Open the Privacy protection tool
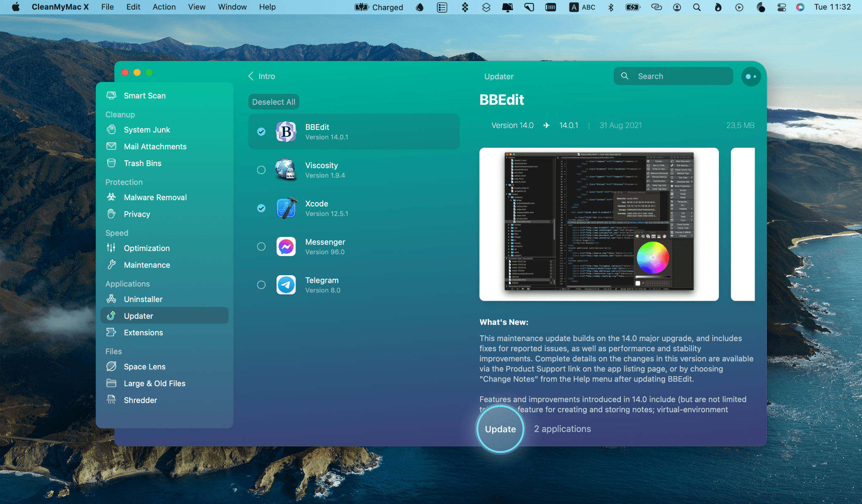Viewport: 862px width, 504px height. click(x=137, y=214)
